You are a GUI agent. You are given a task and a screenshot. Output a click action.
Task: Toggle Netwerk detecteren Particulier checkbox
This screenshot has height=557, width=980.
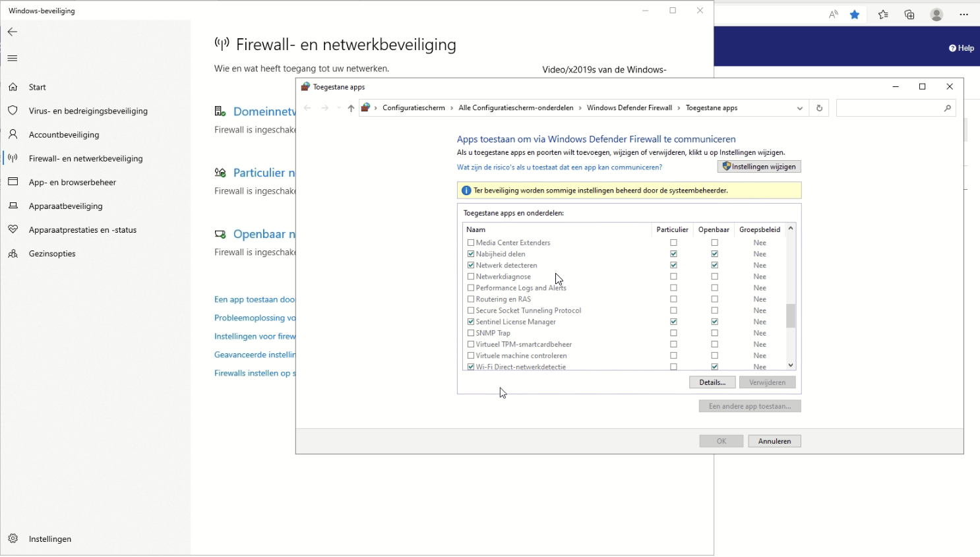[x=673, y=265]
